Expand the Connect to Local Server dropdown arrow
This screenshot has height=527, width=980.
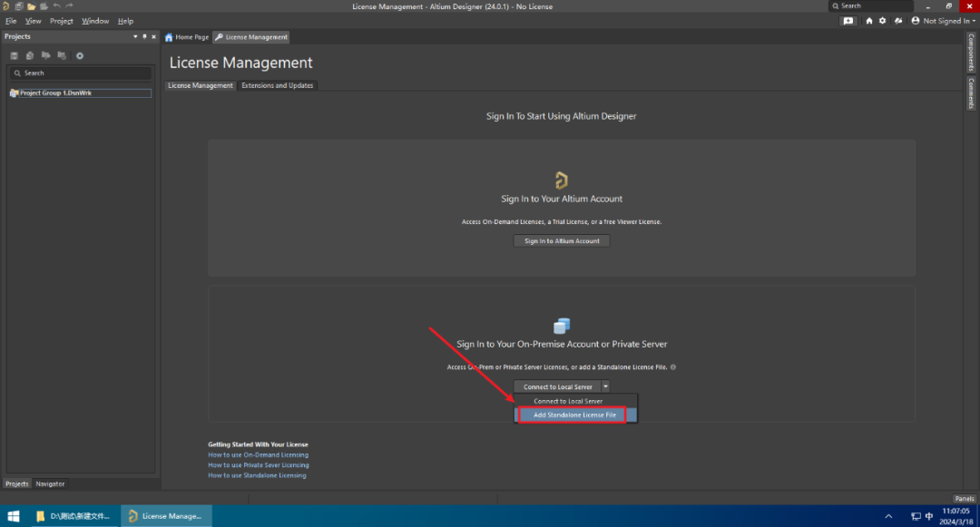point(605,386)
